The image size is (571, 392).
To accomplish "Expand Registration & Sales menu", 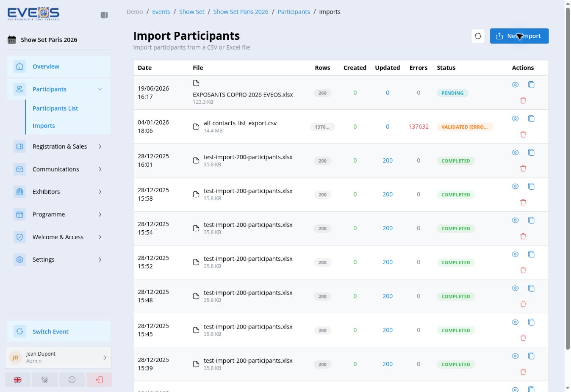I will [58, 146].
